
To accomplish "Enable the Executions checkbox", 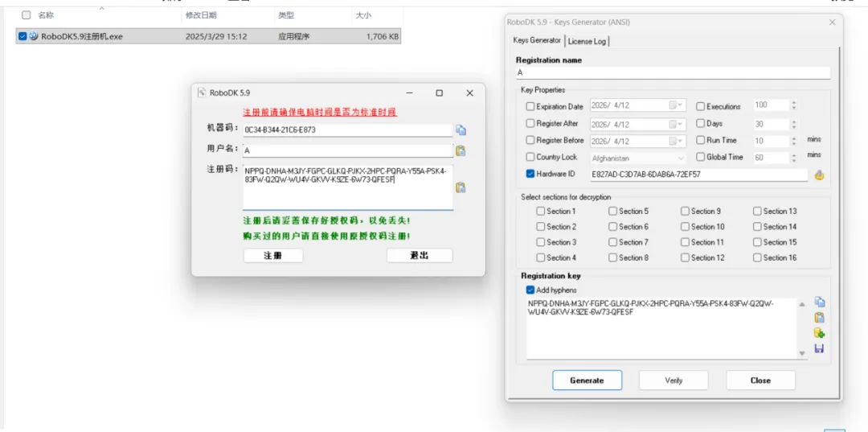I will click(700, 106).
